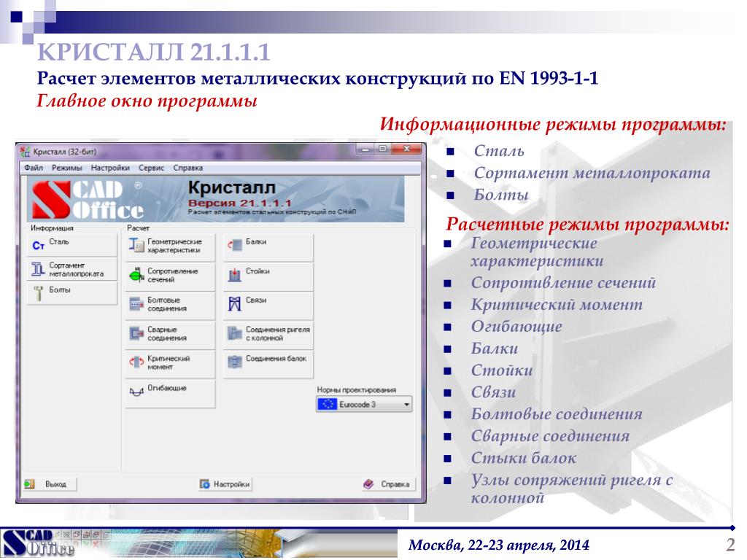Click the Геометрические характеристики icon
Screen dimensions: 747x560
[x=136, y=245]
